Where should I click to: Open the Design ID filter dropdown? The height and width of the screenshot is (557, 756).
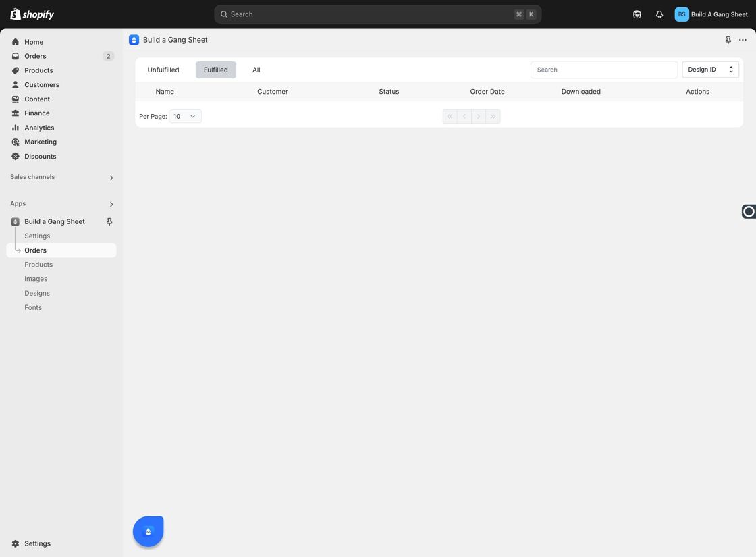click(x=710, y=70)
